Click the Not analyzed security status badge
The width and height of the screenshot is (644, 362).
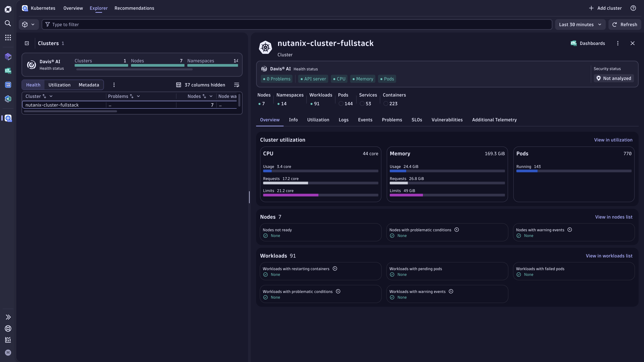[x=614, y=78]
